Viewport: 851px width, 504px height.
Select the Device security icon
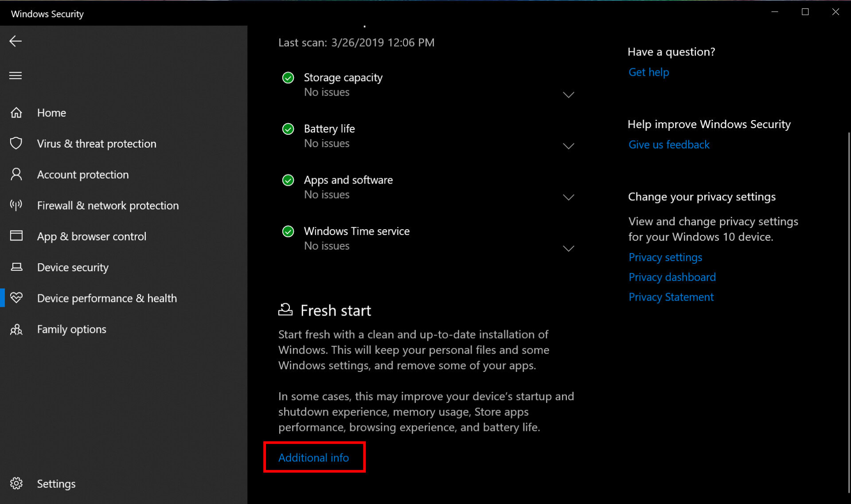[x=17, y=266]
